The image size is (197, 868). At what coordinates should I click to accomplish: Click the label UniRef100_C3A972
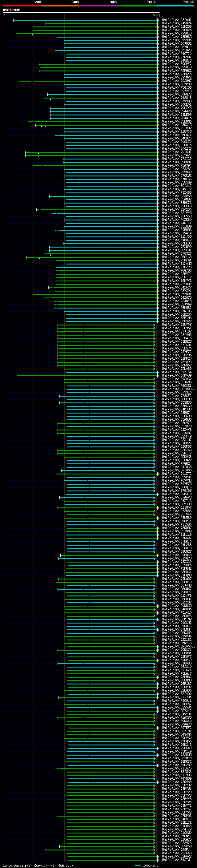point(176,423)
